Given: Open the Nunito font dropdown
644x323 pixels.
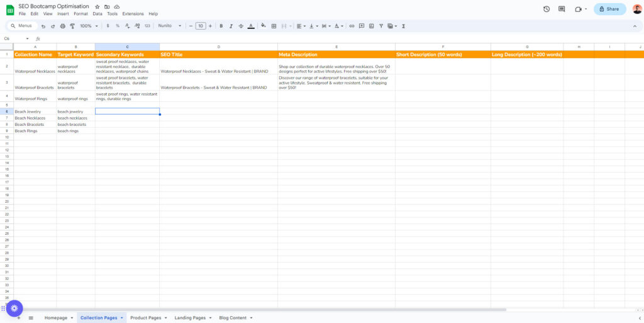Looking at the screenshot, I should click(x=169, y=26).
